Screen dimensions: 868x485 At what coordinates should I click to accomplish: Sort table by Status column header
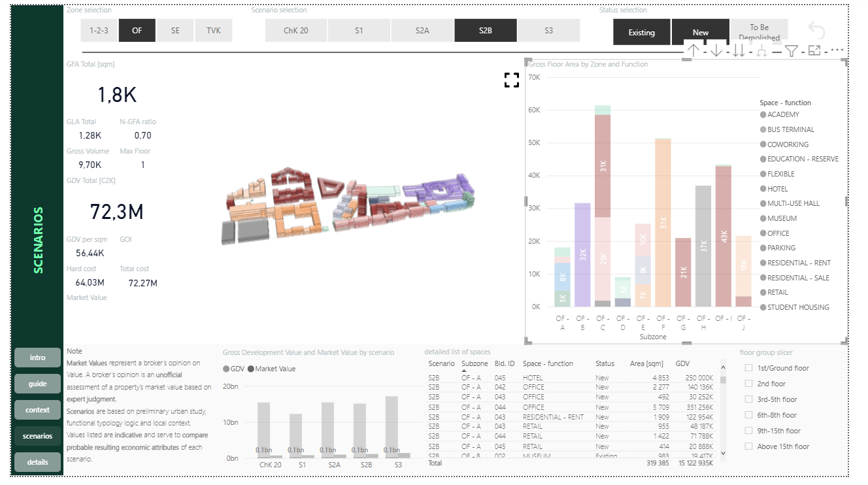click(x=605, y=363)
